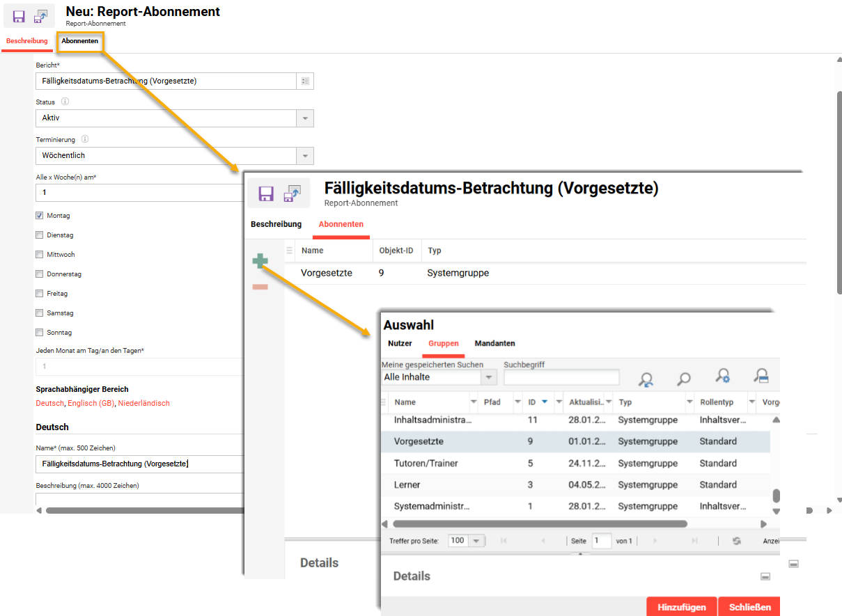This screenshot has width=842, height=616.
Task: Switch to the Abonnenten tab
Action: pyautogui.click(x=80, y=41)
